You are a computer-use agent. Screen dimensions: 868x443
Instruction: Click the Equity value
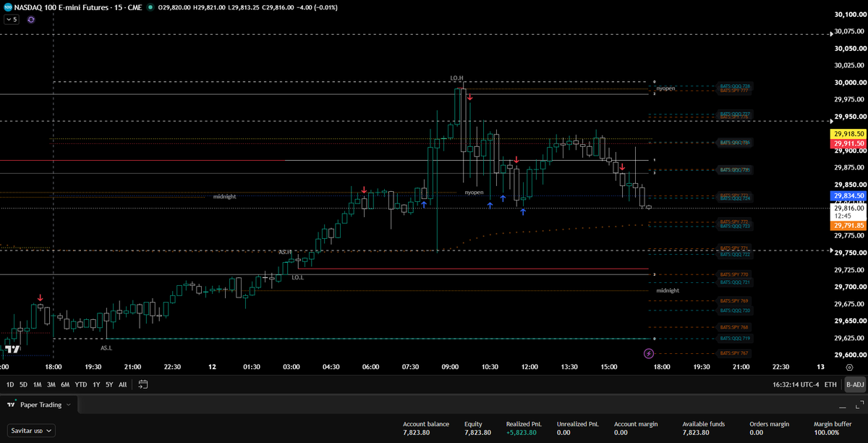pos(478,433)
